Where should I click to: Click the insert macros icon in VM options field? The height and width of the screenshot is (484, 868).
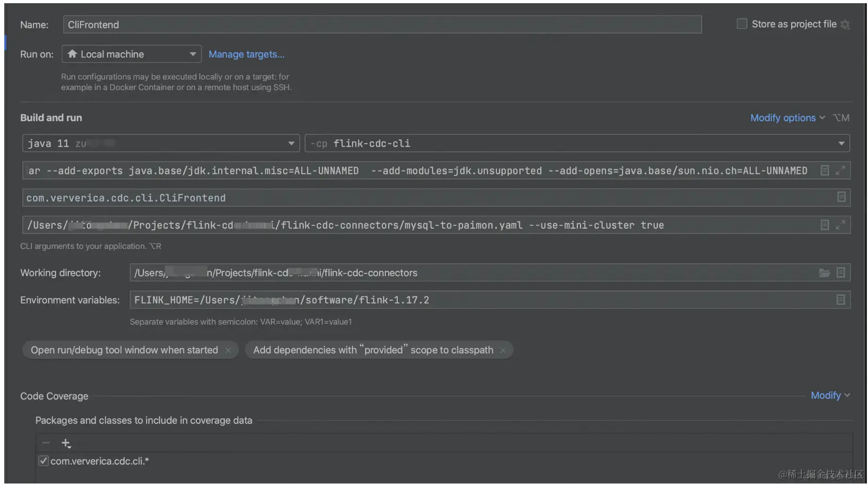(825, 171)
